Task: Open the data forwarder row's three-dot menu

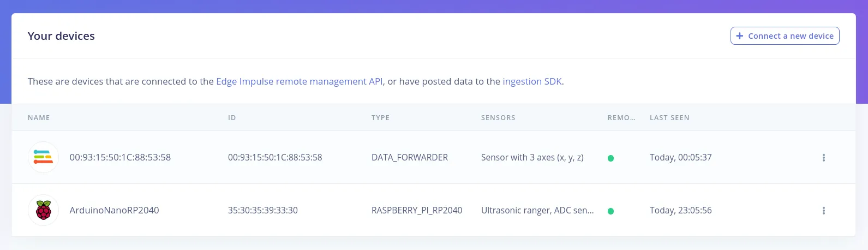Action: point(823,158)
